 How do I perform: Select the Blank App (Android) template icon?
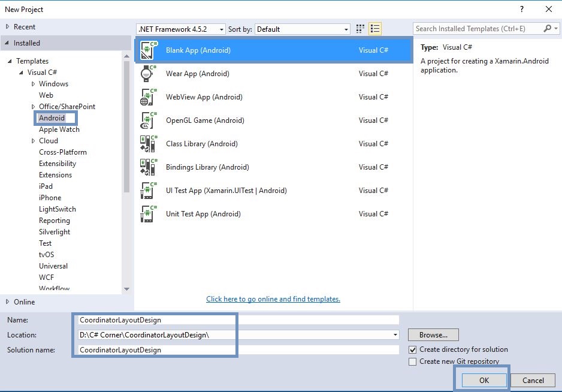(149, 50)
